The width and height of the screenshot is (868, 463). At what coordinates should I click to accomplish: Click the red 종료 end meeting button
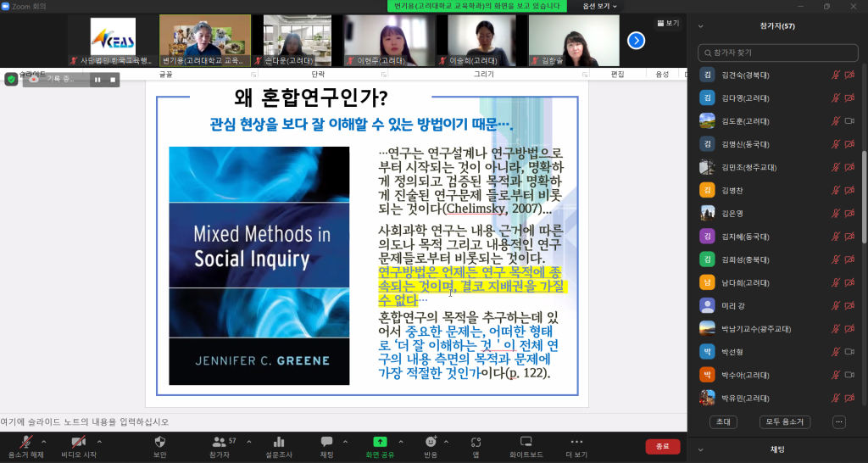point(662,446)
